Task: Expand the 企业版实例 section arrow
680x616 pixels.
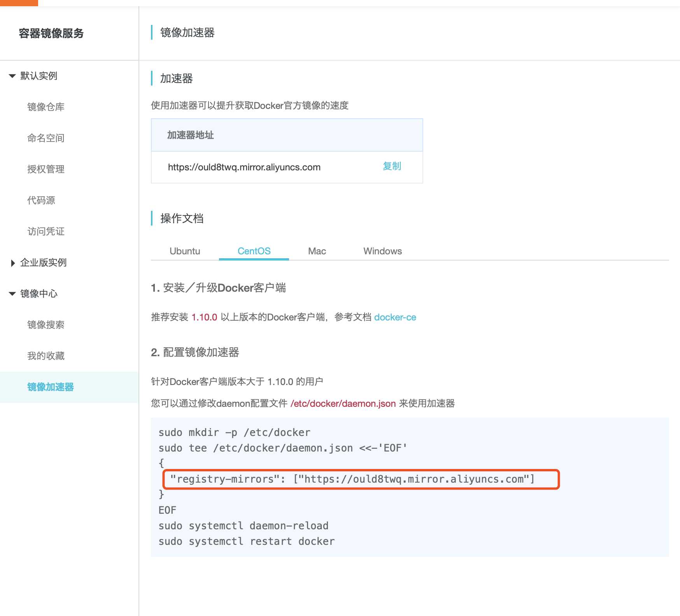Action: point(13,263)
